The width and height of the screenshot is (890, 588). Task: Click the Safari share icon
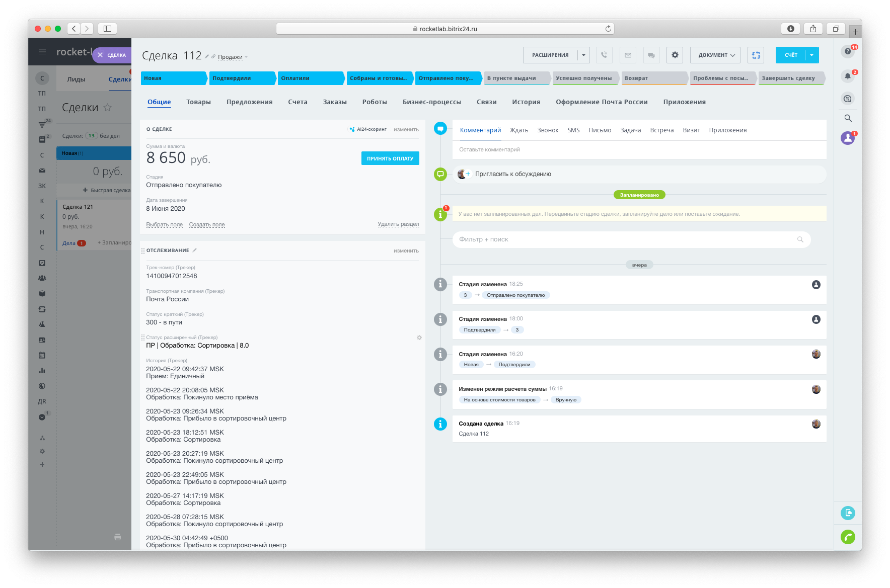(813, 29)
